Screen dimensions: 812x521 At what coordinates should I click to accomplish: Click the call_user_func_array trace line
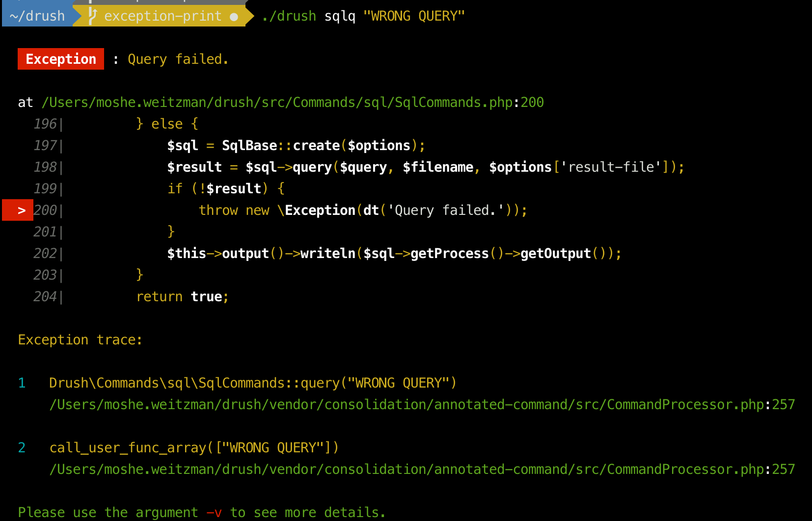[x=194, y=447]
